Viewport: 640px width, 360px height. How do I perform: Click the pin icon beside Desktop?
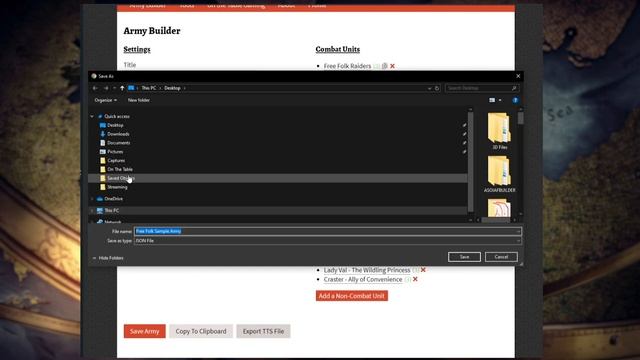[x=464, y=125]
